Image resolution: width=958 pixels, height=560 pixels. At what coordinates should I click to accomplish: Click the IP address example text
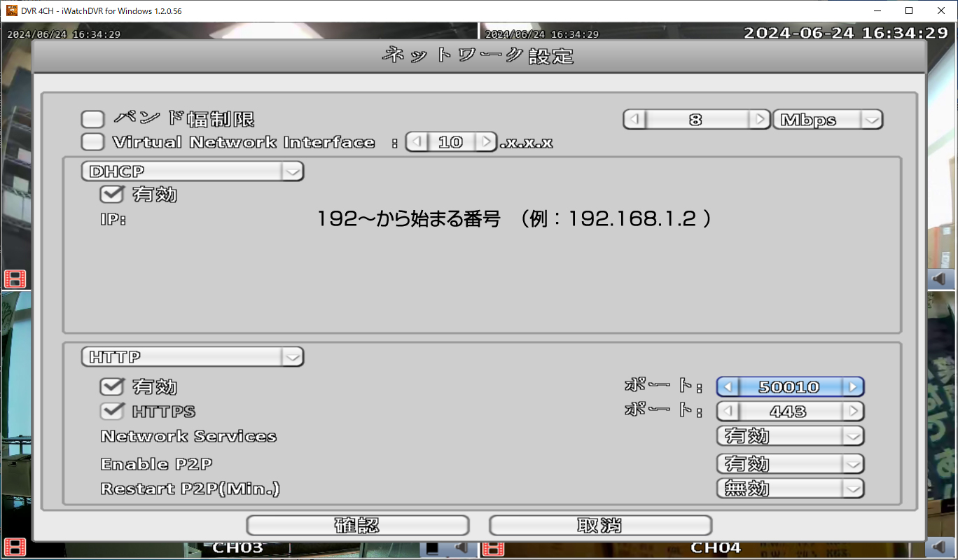pos(514,219)
